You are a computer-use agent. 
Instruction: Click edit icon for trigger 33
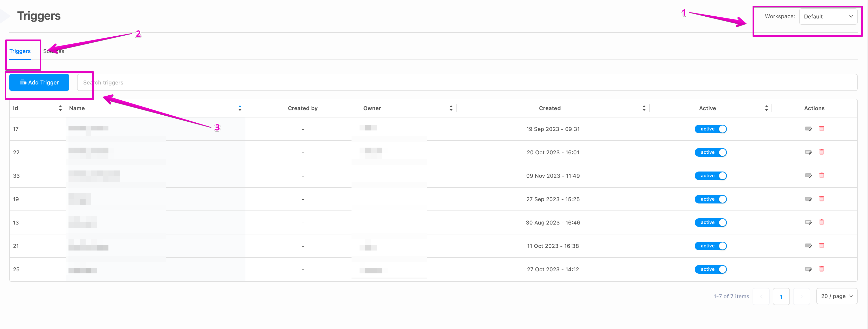[x=808, y=175]
